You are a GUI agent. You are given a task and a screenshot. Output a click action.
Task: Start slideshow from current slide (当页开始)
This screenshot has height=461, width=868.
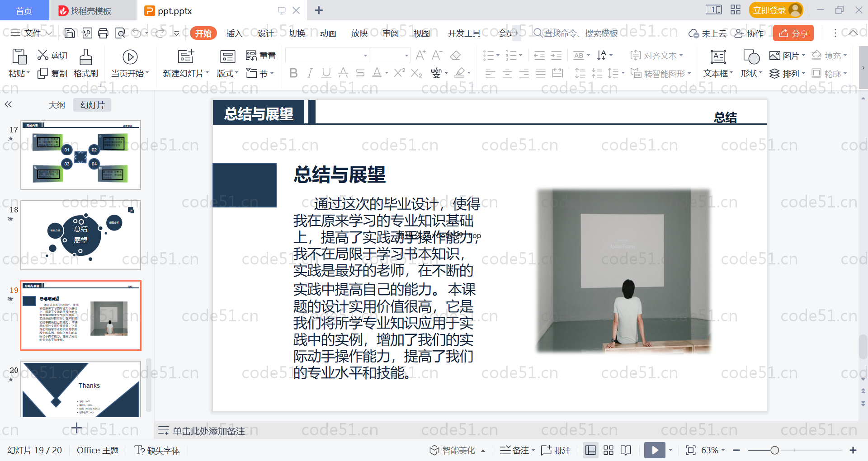pos(130,63)
